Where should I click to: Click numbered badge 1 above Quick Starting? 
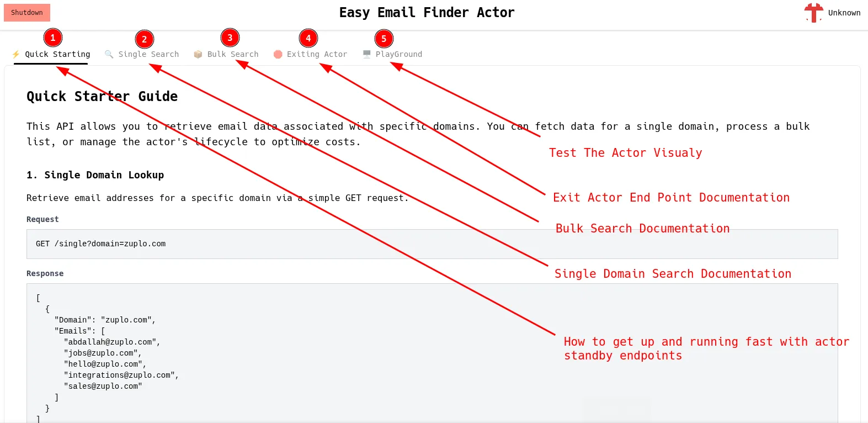52,38
